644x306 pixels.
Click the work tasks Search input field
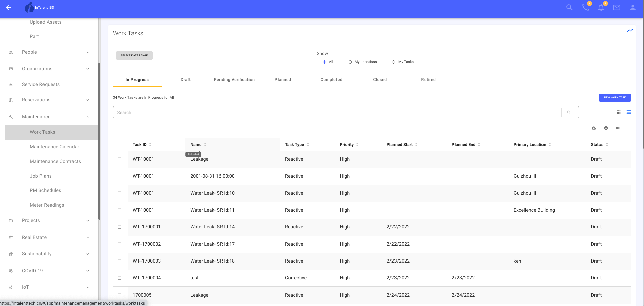337,112
